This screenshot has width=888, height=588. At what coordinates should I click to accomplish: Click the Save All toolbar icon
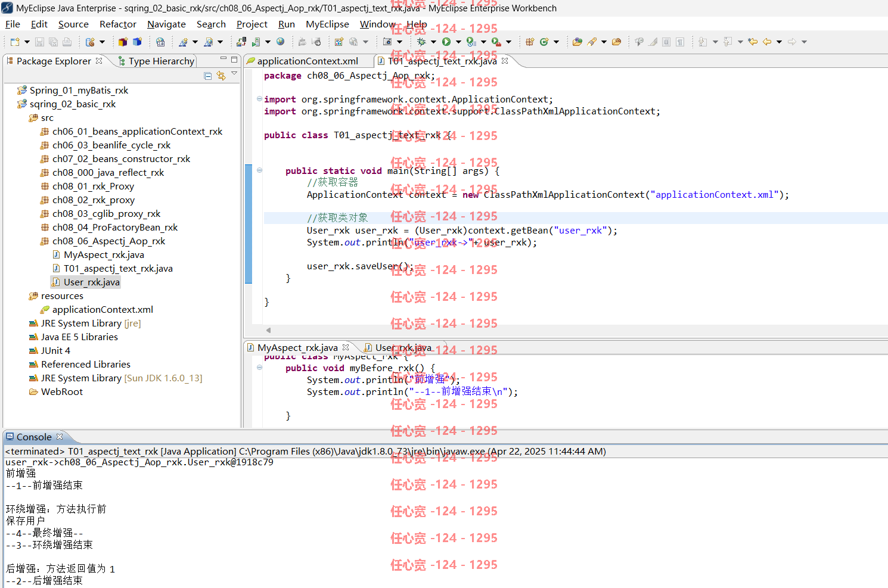53,42
